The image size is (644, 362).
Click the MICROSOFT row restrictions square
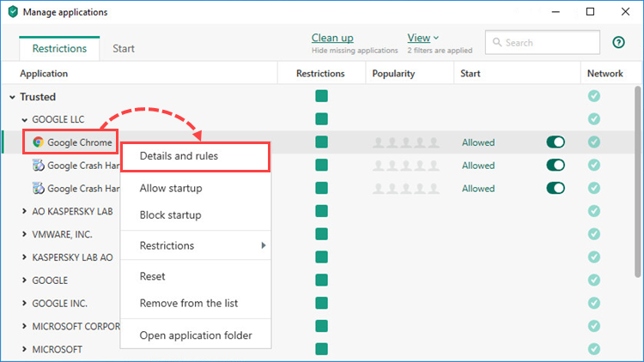[322, 349]
